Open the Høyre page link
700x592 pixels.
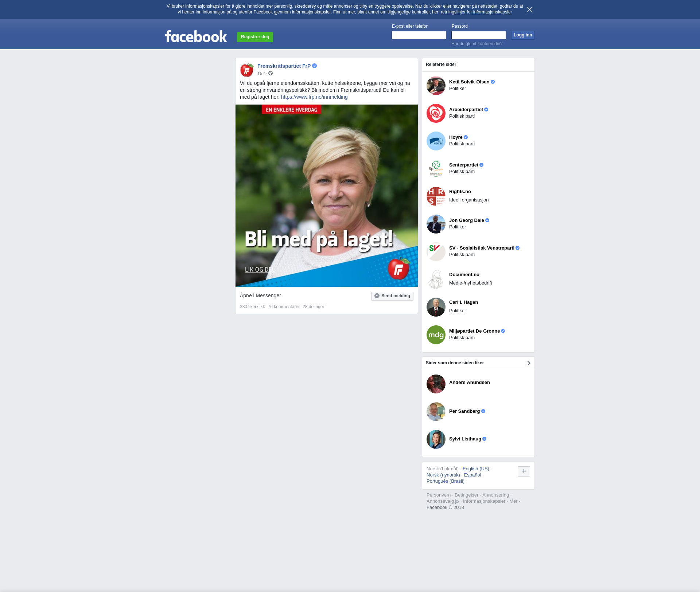pos(456,137)
